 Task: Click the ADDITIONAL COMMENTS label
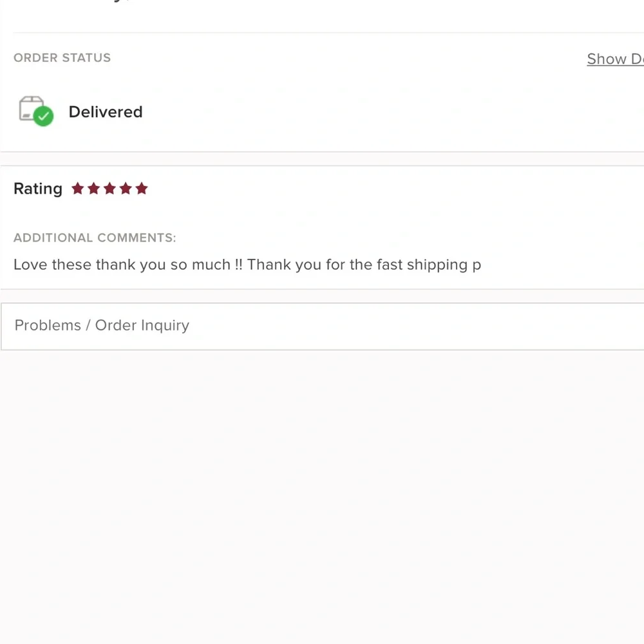(x=95, y=238)
